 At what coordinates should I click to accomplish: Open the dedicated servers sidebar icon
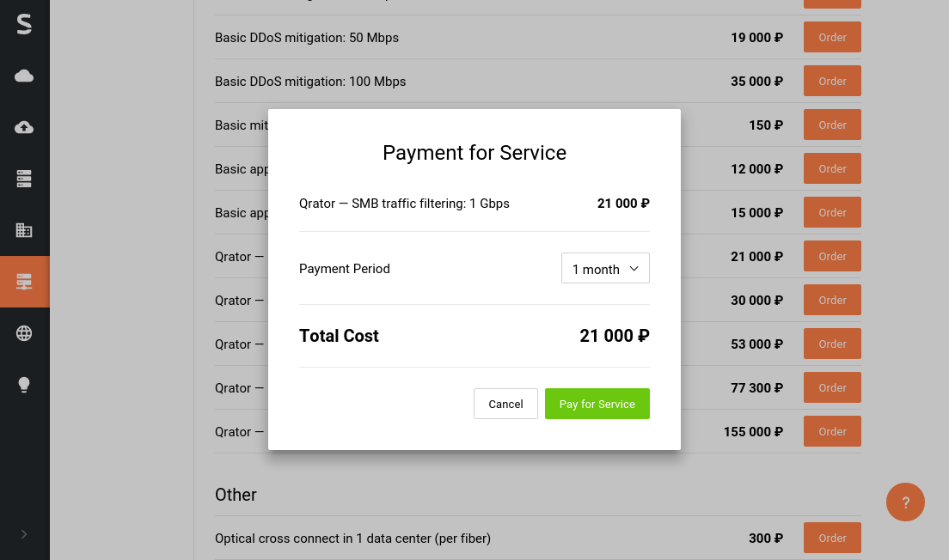coord(24,179)
